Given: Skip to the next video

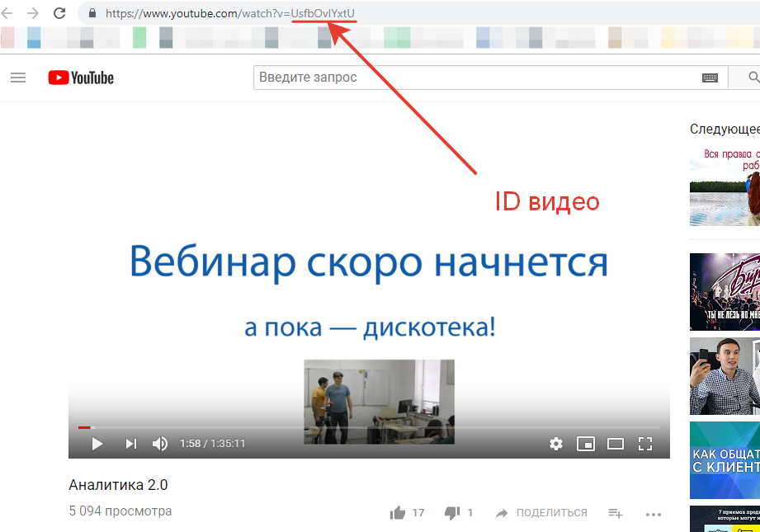Looking at the screenshot, I should pyautogui.click(x=131, y=444).
